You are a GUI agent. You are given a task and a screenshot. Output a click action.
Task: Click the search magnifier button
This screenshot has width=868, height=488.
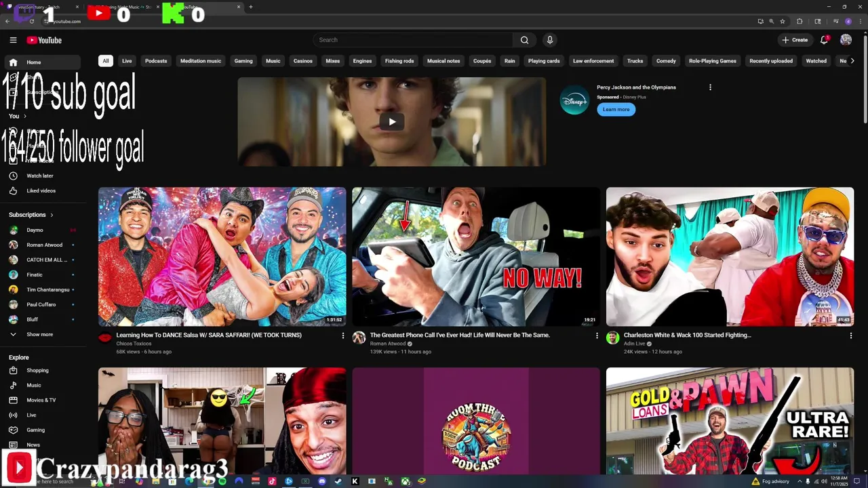pos(524,40)
